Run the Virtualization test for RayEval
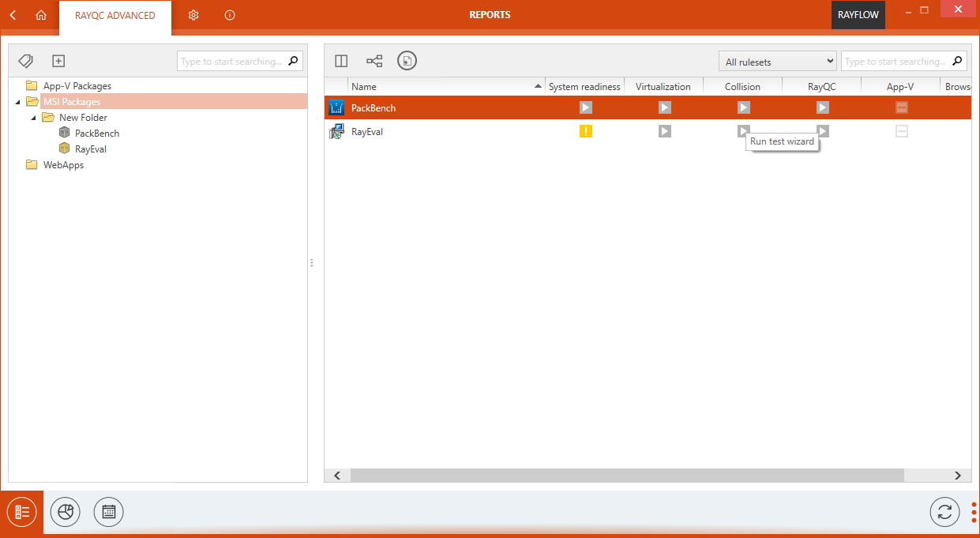 click(664, 131)
